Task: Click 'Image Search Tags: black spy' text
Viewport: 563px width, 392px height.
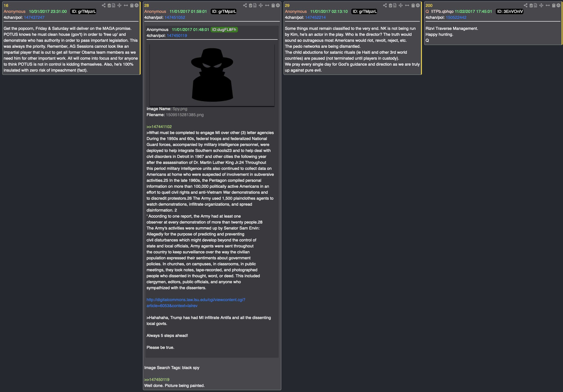Action: (172, 367)
